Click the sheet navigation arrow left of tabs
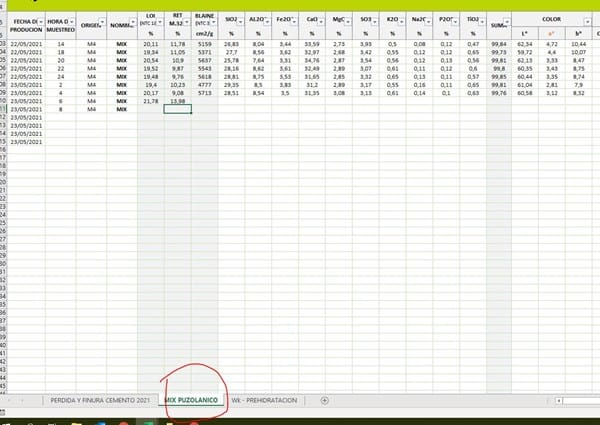The image size is (600, 425). (x=22, y=400)
